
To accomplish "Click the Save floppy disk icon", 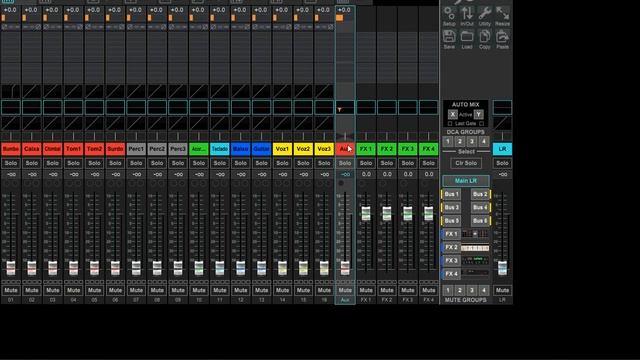I will pyautogui.click(x=449, y=40).
